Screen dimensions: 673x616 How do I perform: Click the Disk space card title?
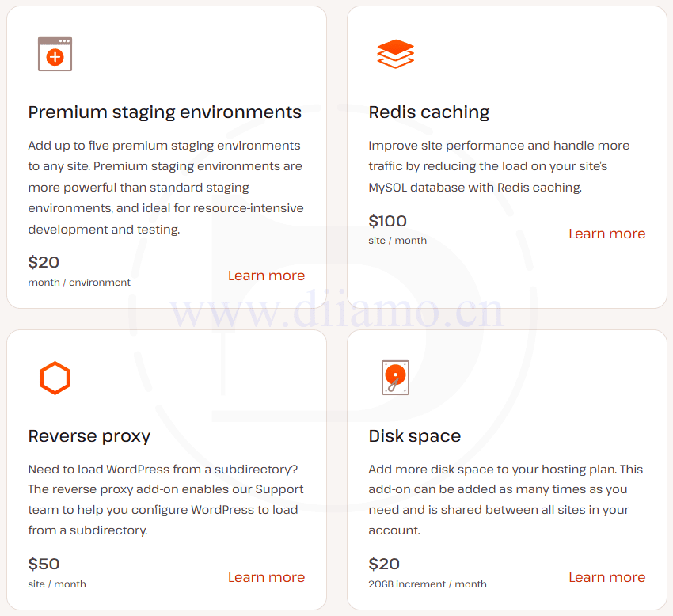[415, 436]
